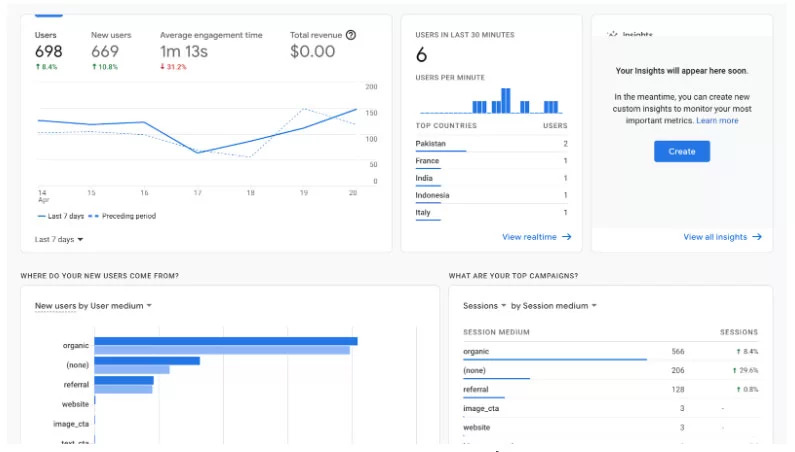Viewport: 795px width, 452px height.
Task: Select the Users metric tab
Action: pyautogui.click(x=48, y=51)
